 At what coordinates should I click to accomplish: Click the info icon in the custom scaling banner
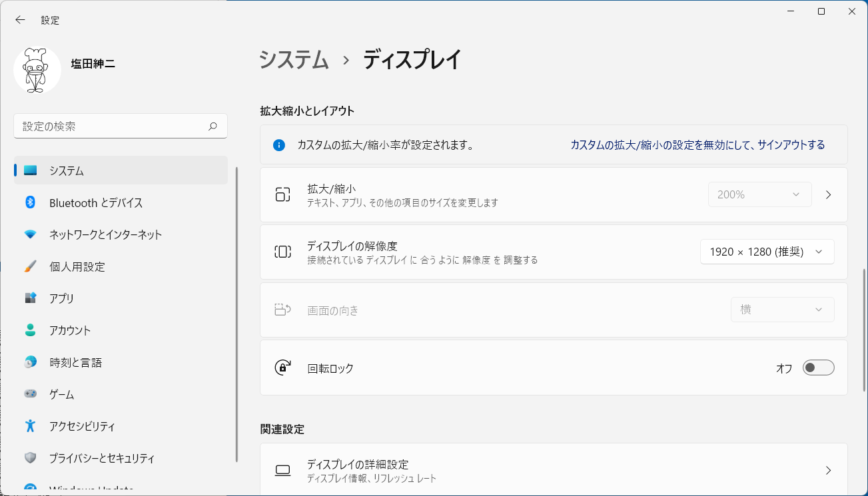(x=279, y=144)
